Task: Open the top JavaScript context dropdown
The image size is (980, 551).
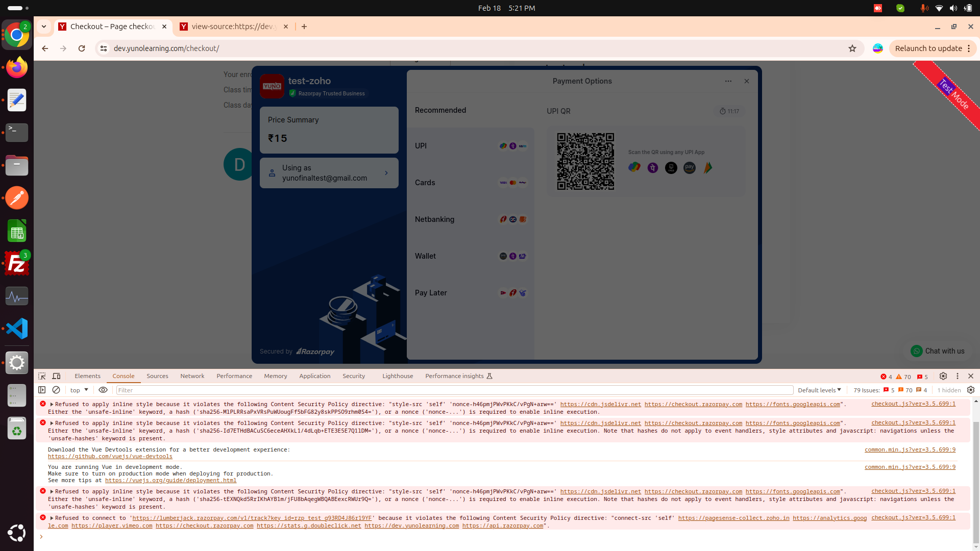Action: pyautogui.click(x=79, y=390)
